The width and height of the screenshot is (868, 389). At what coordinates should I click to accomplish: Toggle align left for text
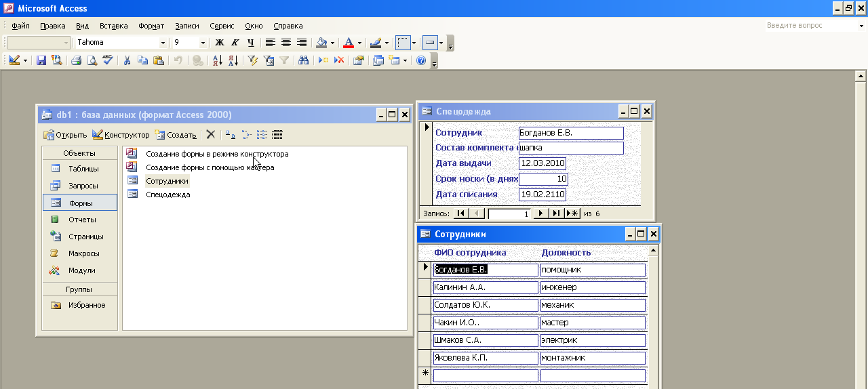coord(271,42)
